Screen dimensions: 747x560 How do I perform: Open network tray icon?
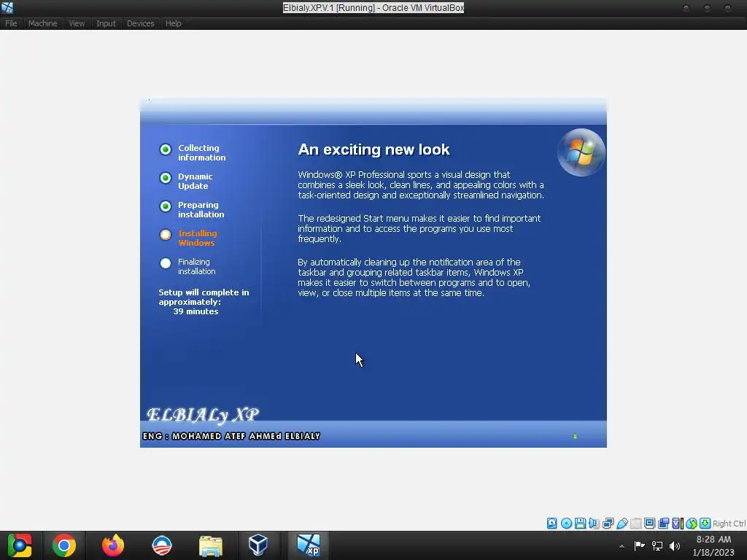[x=657, y=545]
